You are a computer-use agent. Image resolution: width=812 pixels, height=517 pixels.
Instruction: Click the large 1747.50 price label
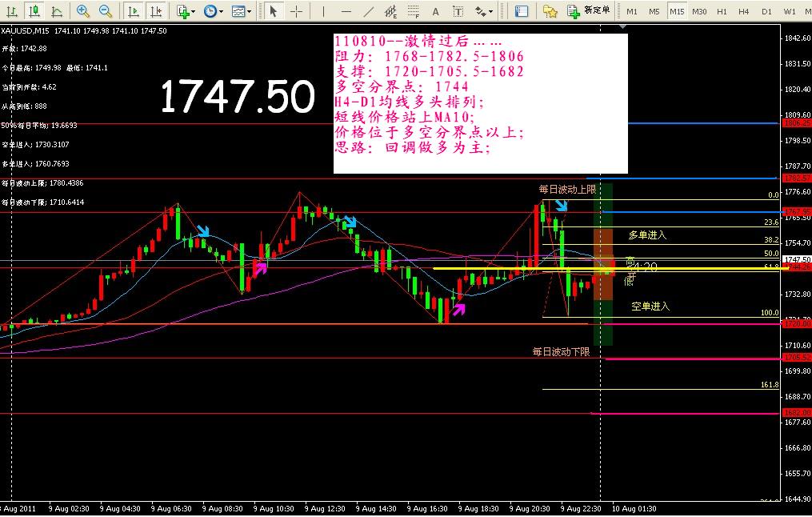coord(238,98)
